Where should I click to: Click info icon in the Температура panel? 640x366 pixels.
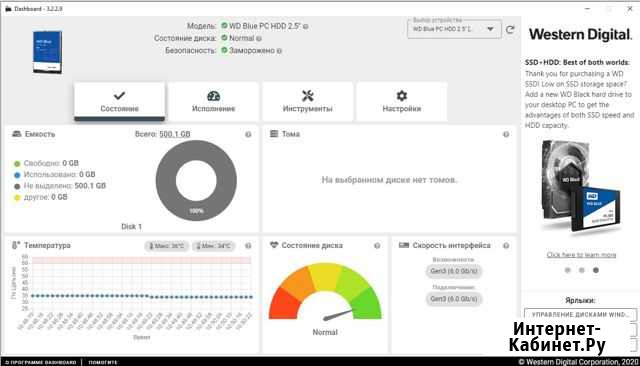[248, 246]
